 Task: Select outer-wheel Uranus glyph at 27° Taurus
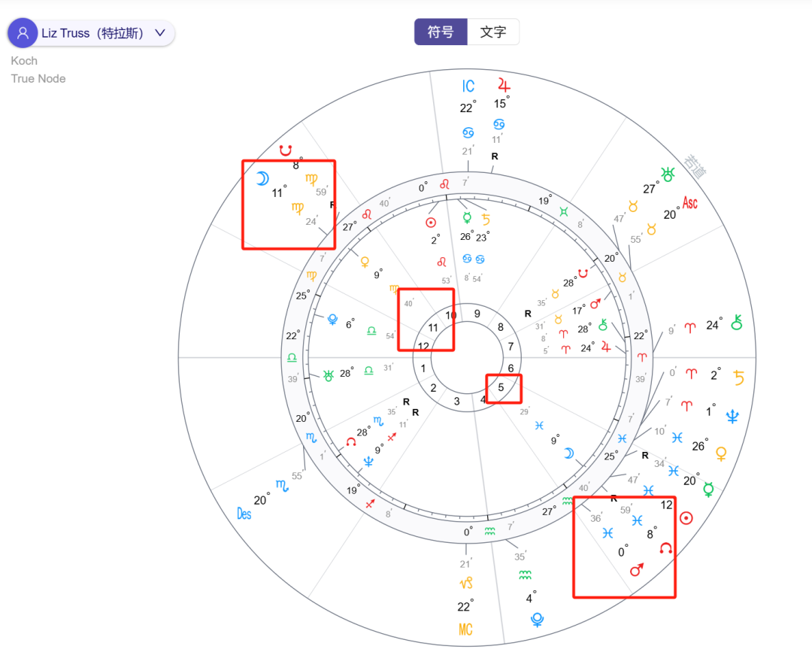point(668,174)
